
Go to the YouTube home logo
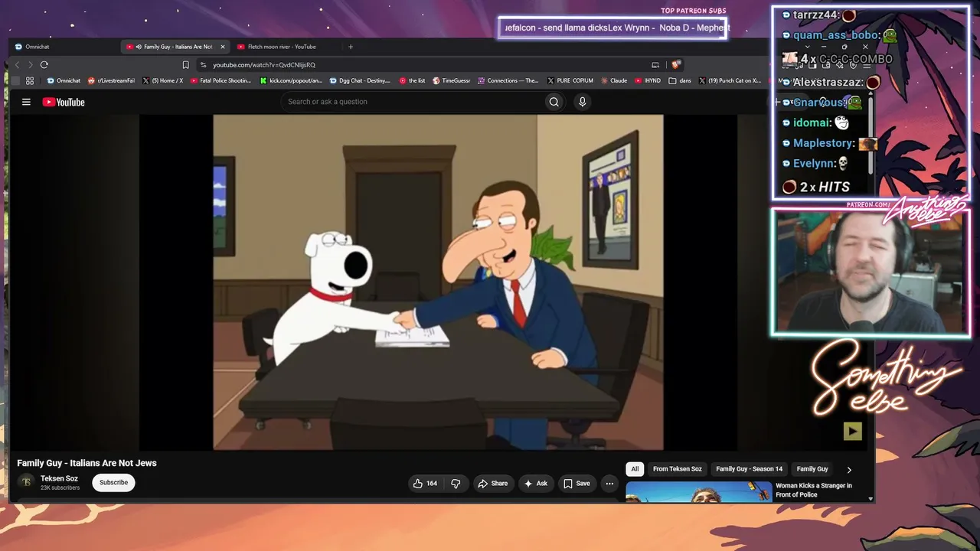(64, 102)
